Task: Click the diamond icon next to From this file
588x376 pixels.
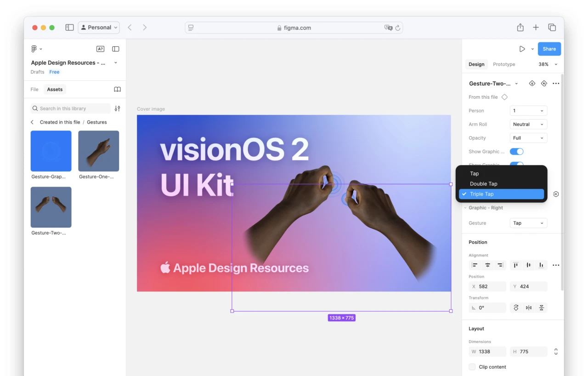Action: 504,97
